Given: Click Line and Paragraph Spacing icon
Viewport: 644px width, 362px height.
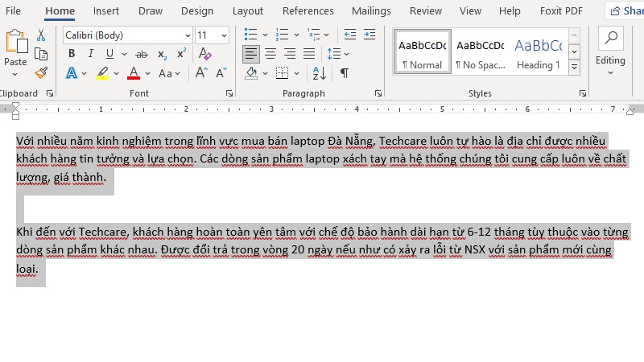Looking at the screenshot, I should click(x=334, y=54).
